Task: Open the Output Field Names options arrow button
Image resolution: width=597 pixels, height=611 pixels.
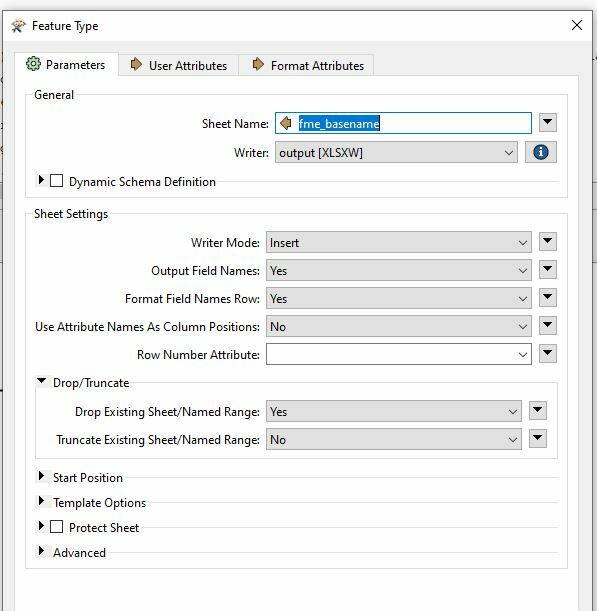Action: (x=548, y=270)
